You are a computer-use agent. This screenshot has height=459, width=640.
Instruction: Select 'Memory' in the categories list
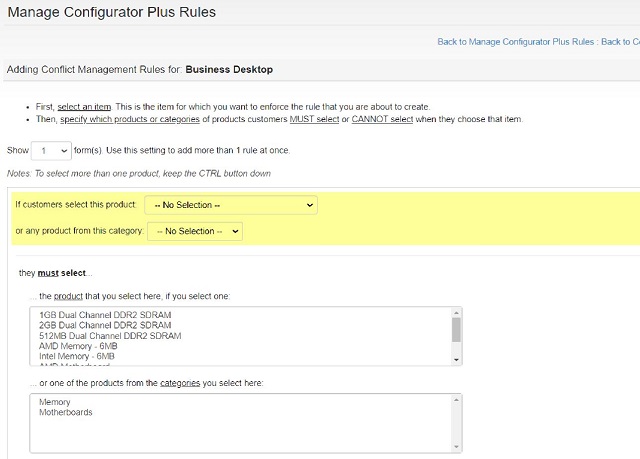tap(55, 402)
